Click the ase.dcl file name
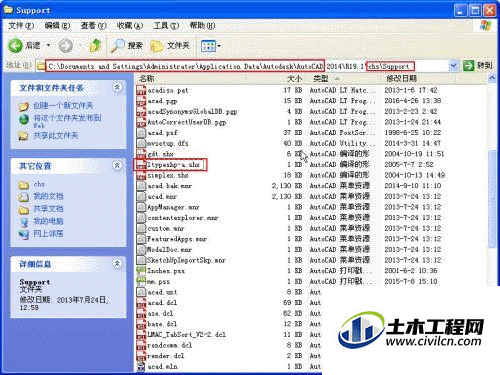 click(x=160, y=313)
